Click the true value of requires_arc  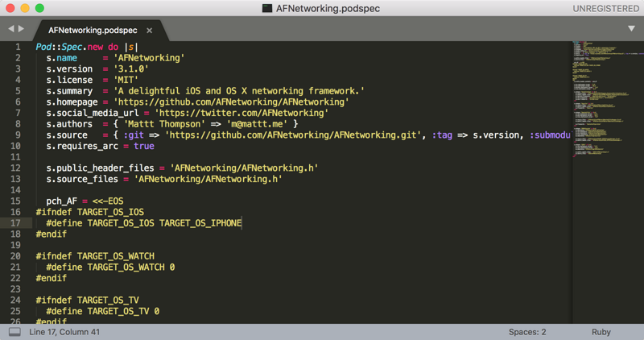144,146
